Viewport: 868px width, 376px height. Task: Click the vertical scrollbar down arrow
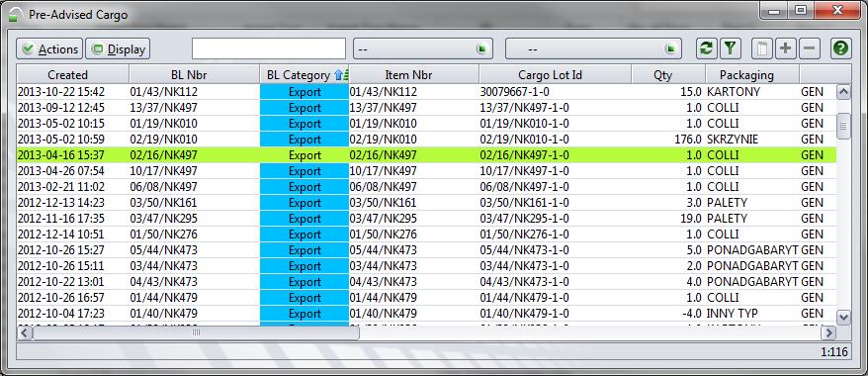843,317
